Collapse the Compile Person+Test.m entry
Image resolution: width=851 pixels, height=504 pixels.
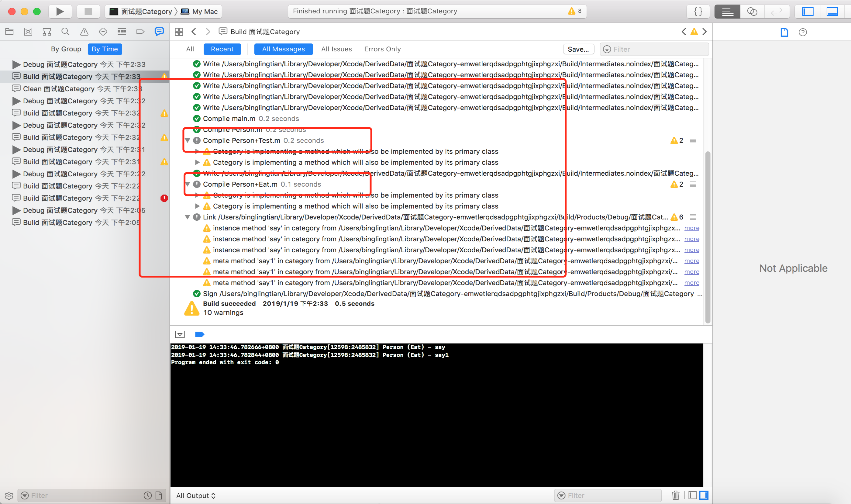188,140
